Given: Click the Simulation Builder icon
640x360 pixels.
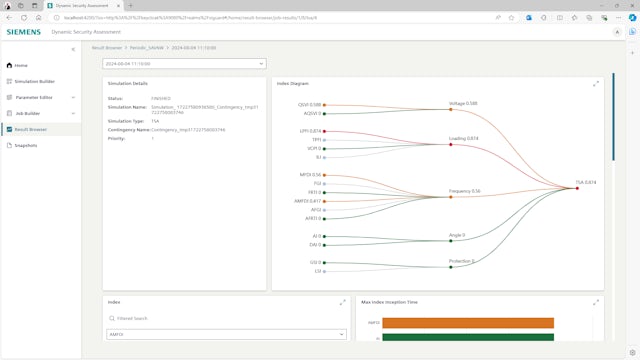Looking at the screenshot, I should tap(9, 81).
